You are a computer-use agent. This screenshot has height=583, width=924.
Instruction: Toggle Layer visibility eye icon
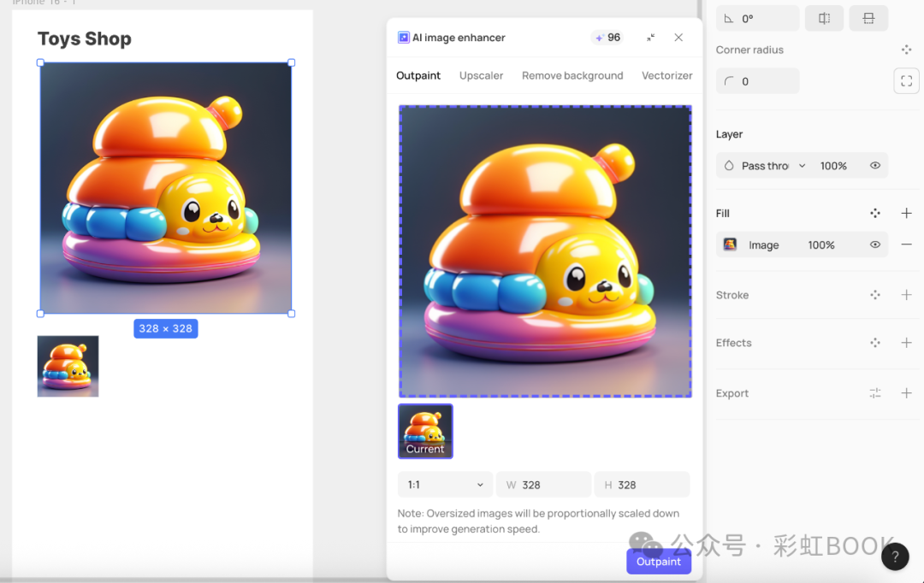pyautogui.click(x=875, y=166)
